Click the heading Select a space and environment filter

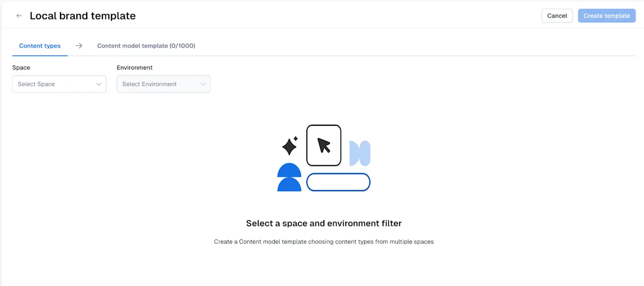323,223
